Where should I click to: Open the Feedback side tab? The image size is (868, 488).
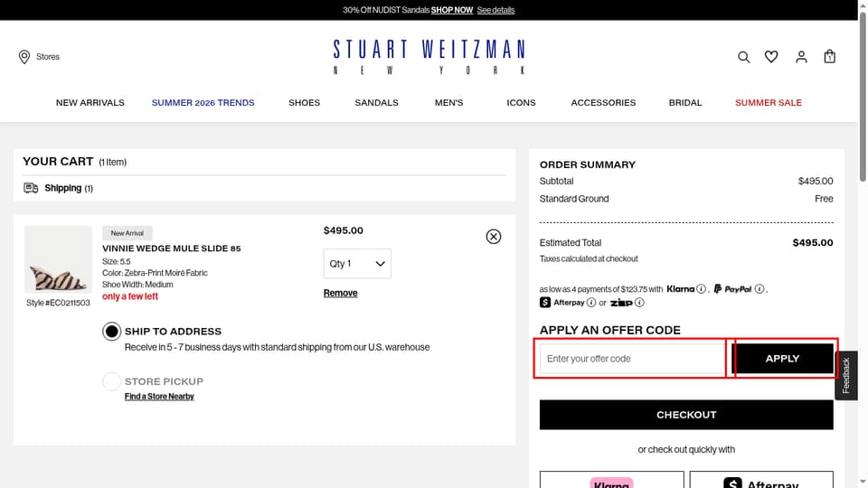(x=846, y=376)
